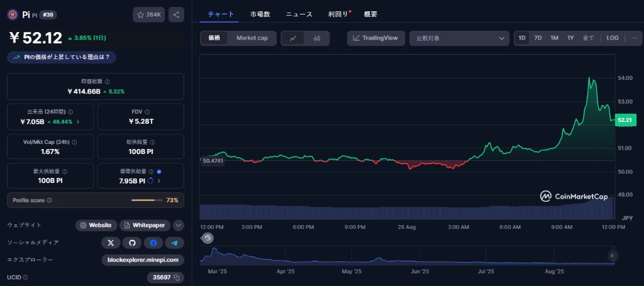Switch to candlestick chart icon
The image size is (644, 286).
317,38
